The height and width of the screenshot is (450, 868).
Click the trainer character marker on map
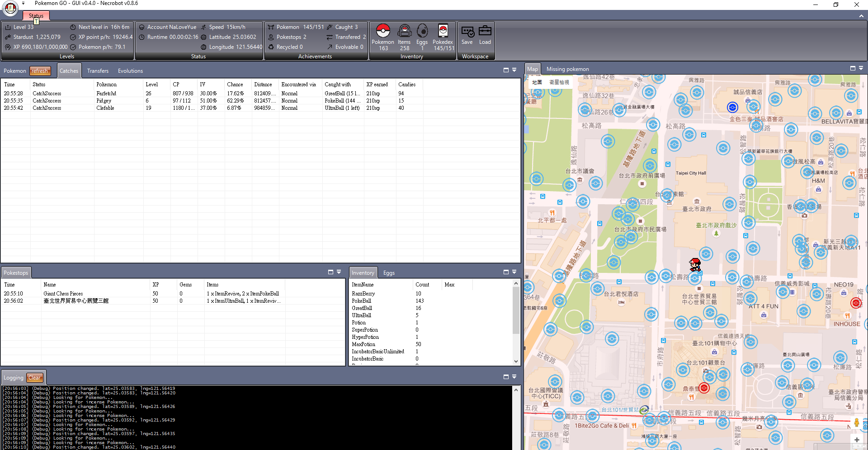pos(695,264)
